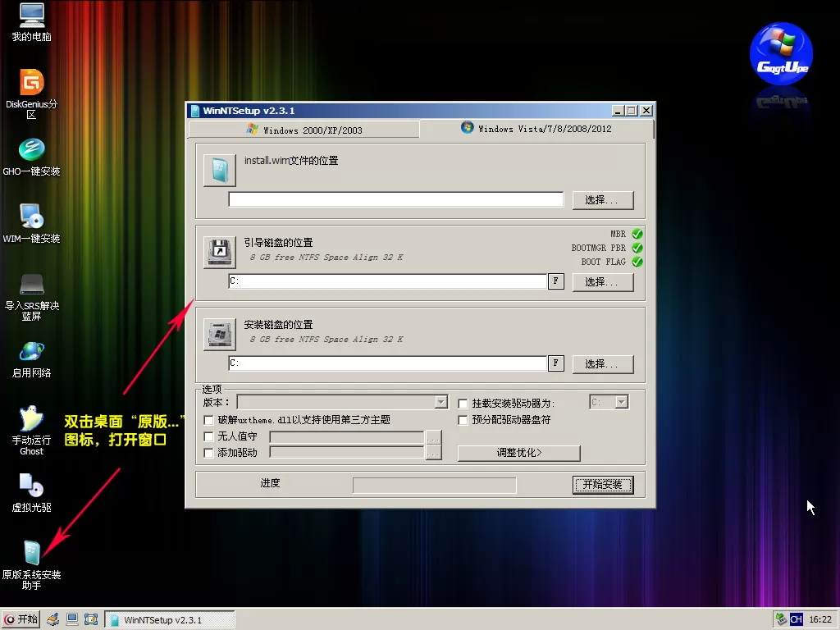
Task: Select Windows Vista/7/8/2008/2012 tab
Action: (x=536, y=129)
